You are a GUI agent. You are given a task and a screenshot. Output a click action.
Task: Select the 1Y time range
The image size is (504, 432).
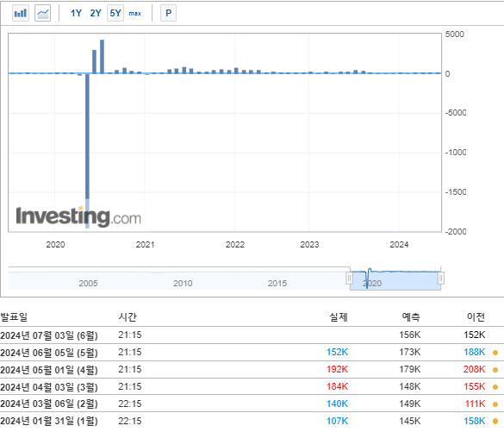tap(76, 13)
